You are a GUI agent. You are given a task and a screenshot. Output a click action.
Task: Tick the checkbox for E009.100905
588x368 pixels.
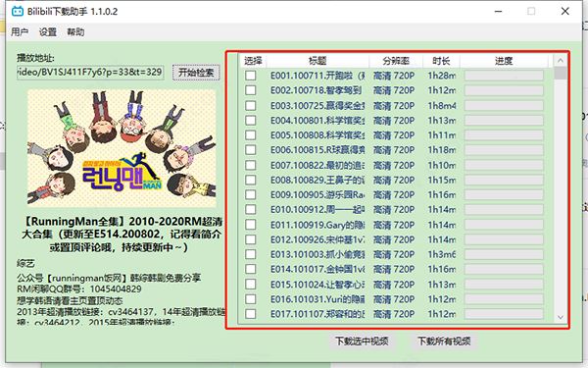(x=251, y=195)
